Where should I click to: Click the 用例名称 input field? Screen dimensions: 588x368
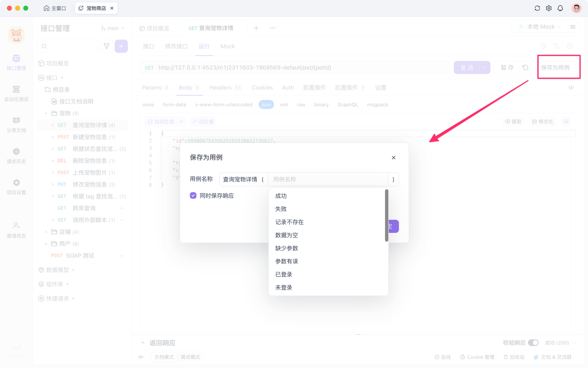click(x=328, y=179)
